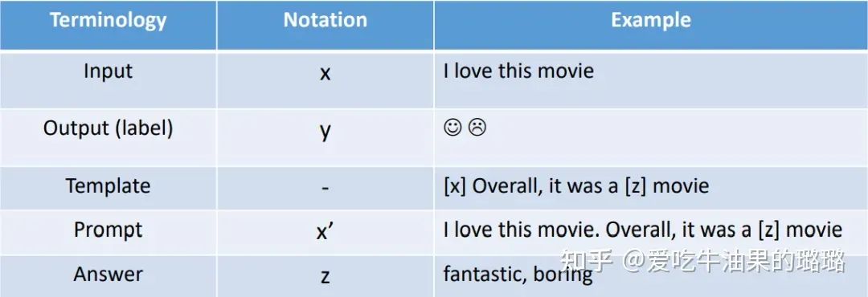Click the frowning face emoji
This screenshot has height=297, width=868.
477,128
